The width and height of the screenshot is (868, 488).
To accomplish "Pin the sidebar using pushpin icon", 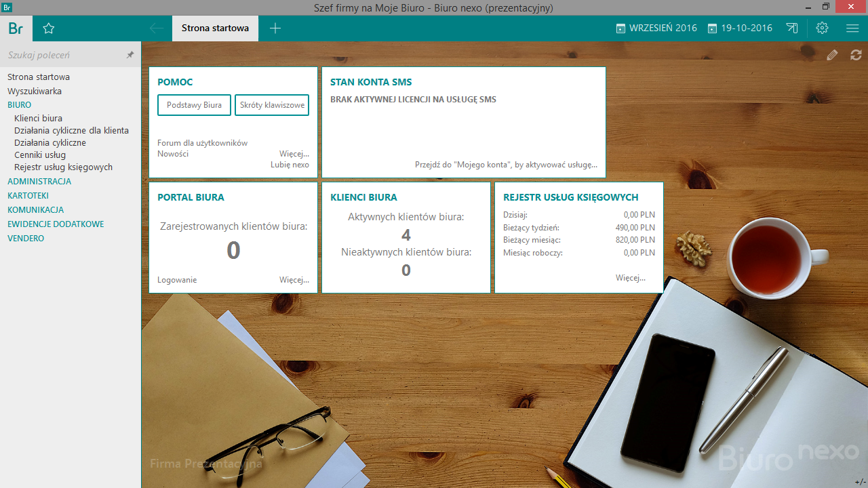I will pyautogui.click(x=130, y=55).
